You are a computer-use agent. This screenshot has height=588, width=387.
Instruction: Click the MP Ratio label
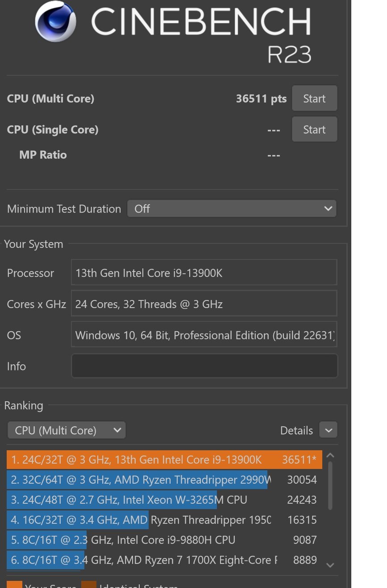coord(43,155)
